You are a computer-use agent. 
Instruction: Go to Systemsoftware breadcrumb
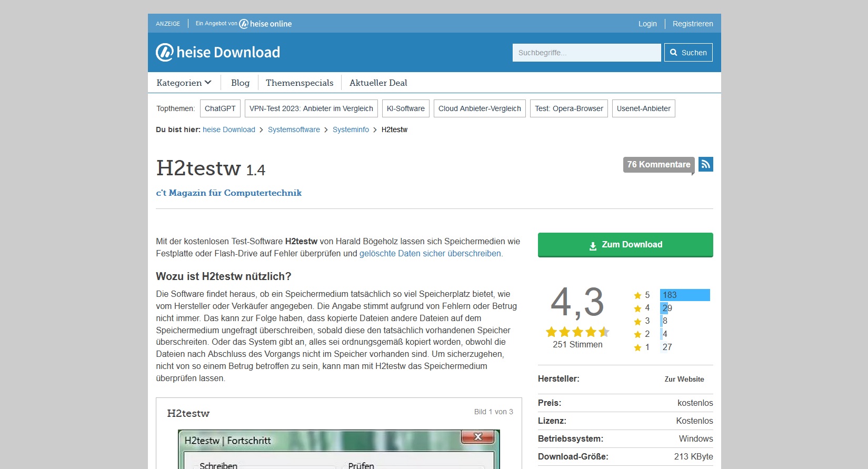pyautogui.click(x=294, y=129)
